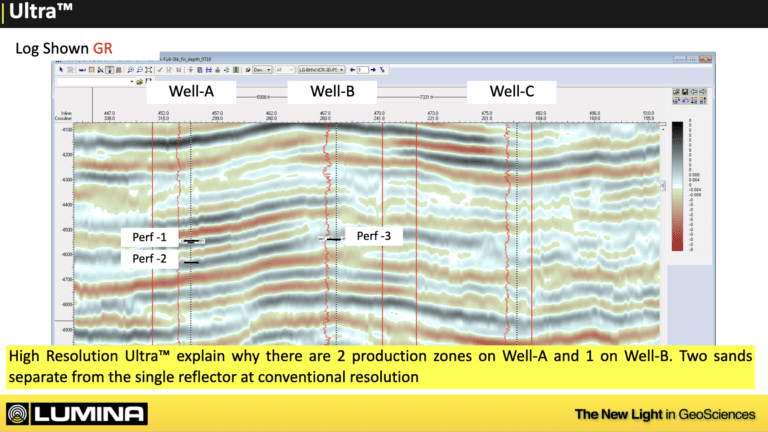Click the Well-C label
Viewport: 768px width, 432px height.
[x=512, y=92]
